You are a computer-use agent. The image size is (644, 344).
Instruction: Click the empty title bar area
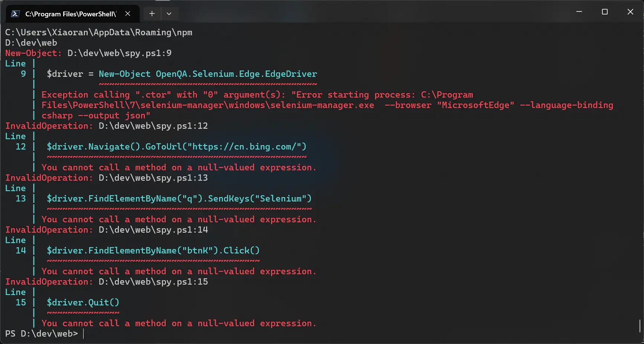[371, 12]
